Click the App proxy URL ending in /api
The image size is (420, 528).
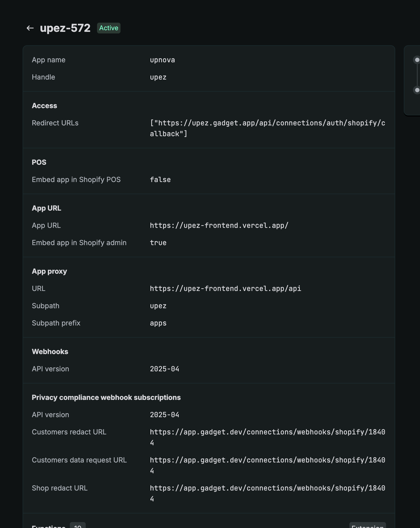point(225,289)
